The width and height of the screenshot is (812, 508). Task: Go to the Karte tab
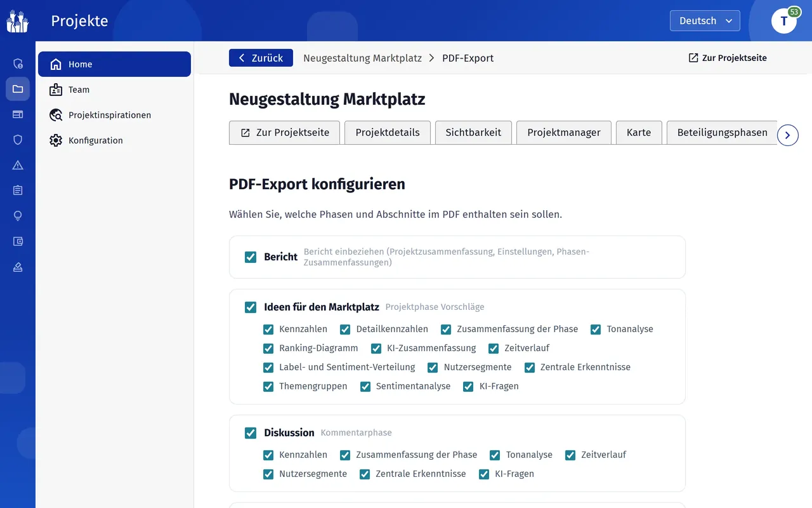[639, 133]
